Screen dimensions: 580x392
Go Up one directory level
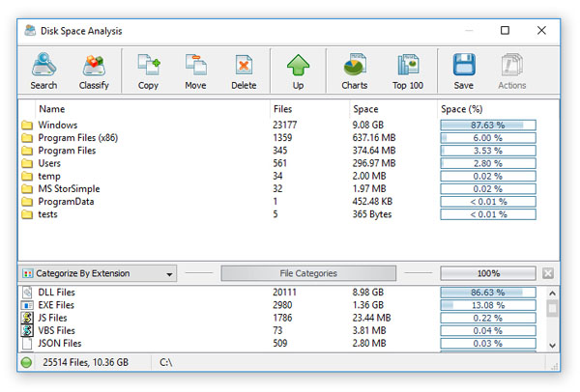298,70
